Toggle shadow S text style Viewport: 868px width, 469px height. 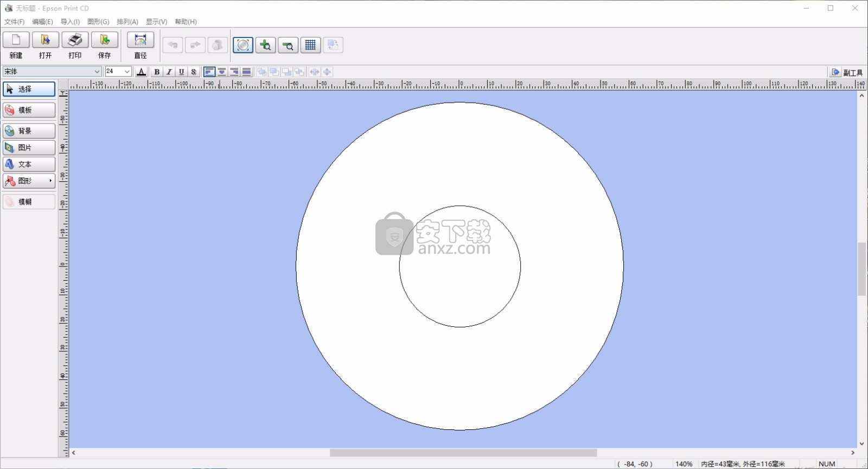194,72
